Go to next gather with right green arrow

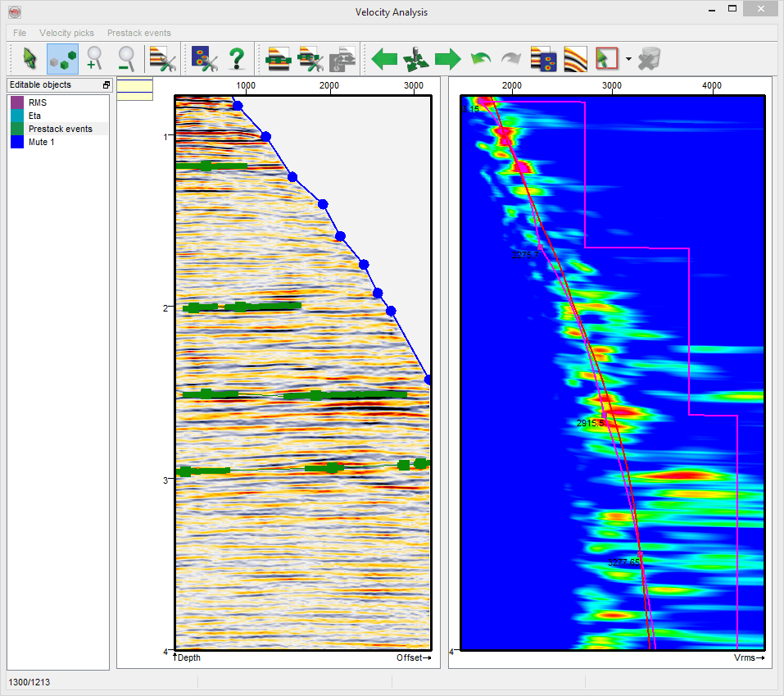pos(447,59)
